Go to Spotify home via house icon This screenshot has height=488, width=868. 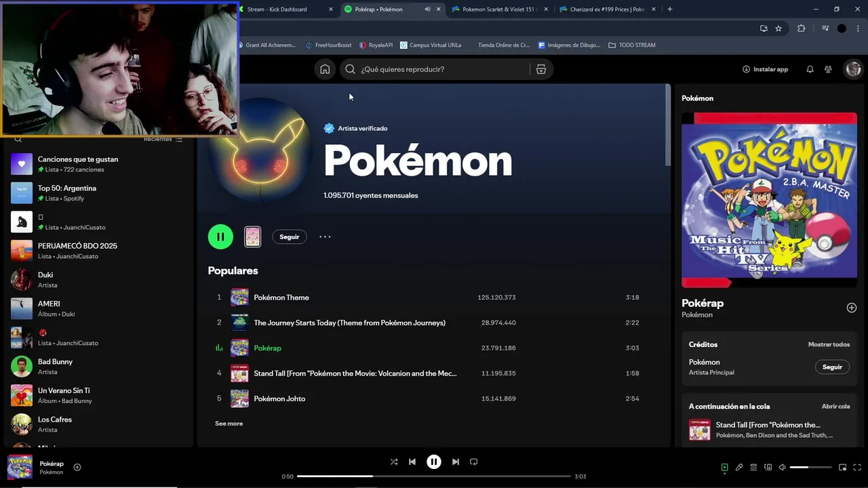click(x=325, y=69)
